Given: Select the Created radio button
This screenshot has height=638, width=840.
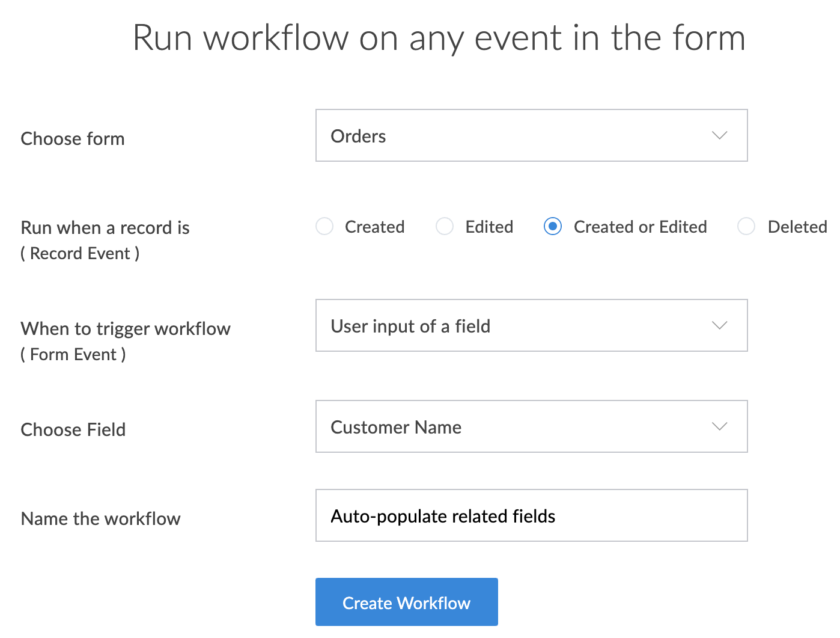Looking at the screenshot, I should (324, 227).
